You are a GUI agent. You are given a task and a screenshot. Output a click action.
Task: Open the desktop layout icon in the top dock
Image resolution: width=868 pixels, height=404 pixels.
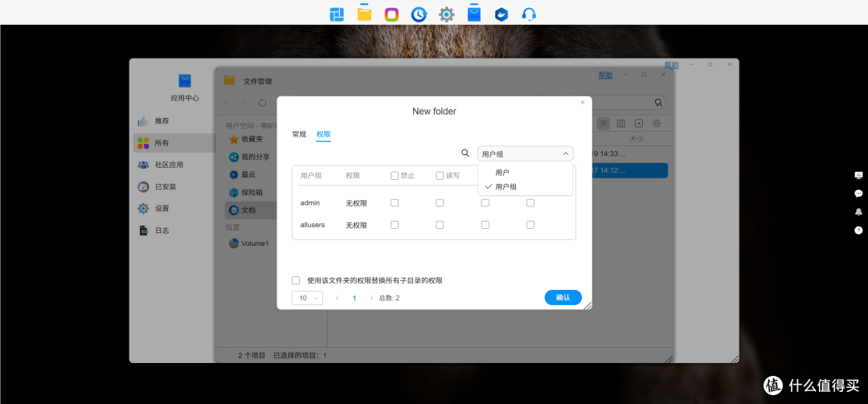(x=337, y=14)
